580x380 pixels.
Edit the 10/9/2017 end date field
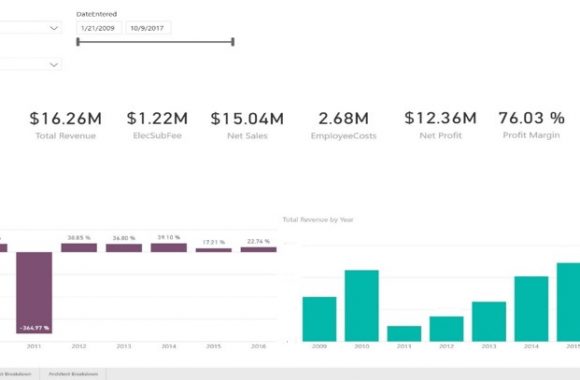tap(148, 28)
